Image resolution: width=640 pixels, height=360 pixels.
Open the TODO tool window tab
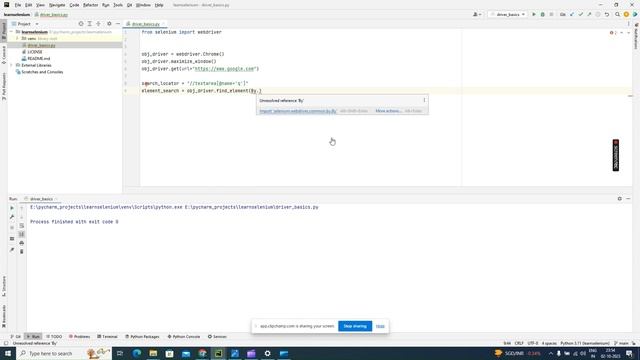[x=54, y=337]
